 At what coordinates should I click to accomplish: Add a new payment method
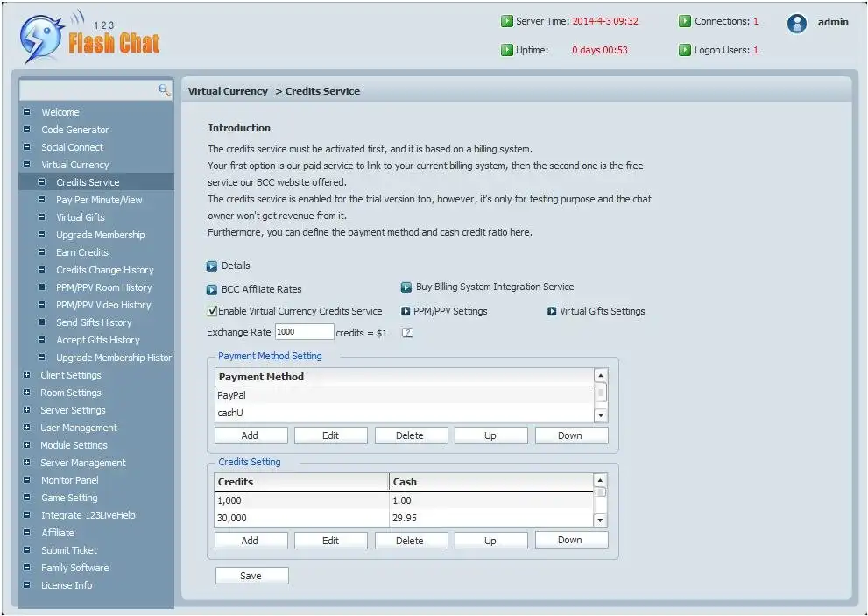[251, 435]
